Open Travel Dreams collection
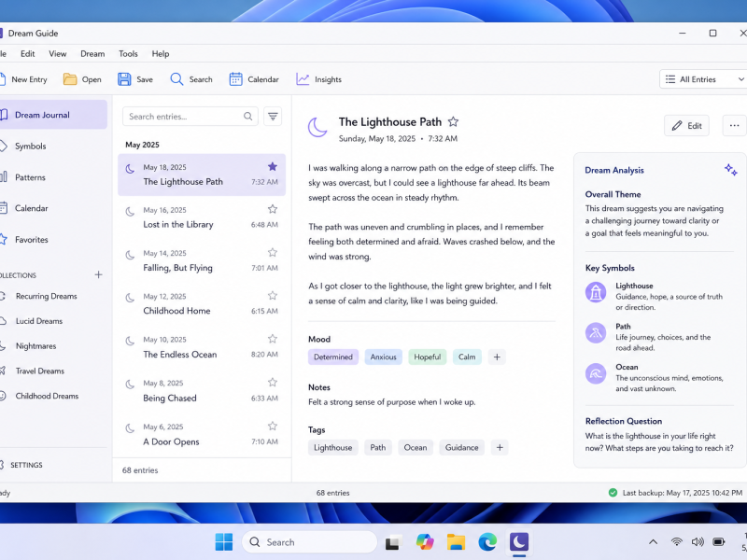 [x=40, y=371]
